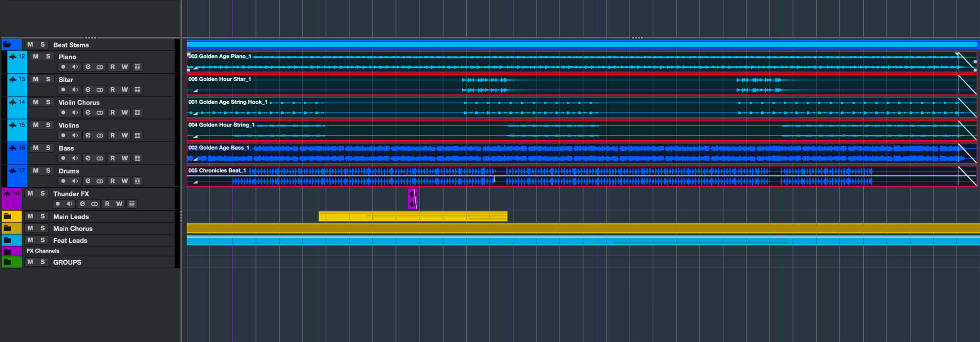Viewport: 980px width, 342px height.
Task: Toggle Read automation on the Piano track
Action: point(112,67)
